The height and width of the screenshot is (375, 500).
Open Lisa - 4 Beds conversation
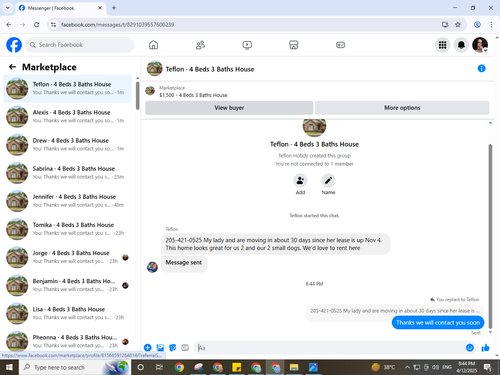(67, 313)
